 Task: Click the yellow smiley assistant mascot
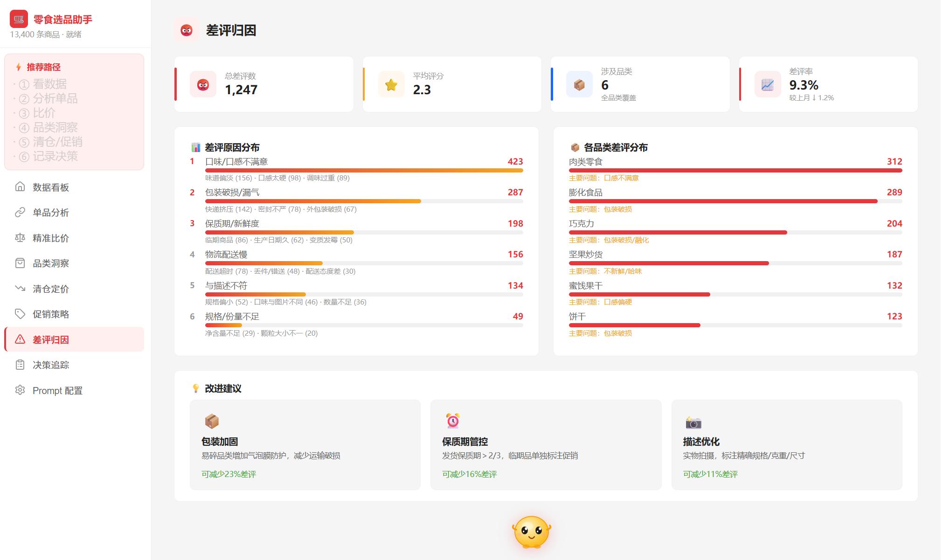532,532
